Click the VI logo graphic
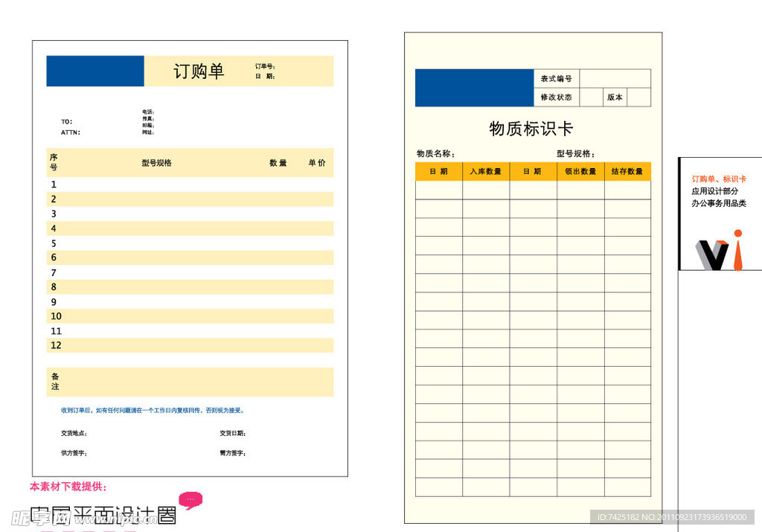Viewport: 762px width, 532px height. (719, 251)
